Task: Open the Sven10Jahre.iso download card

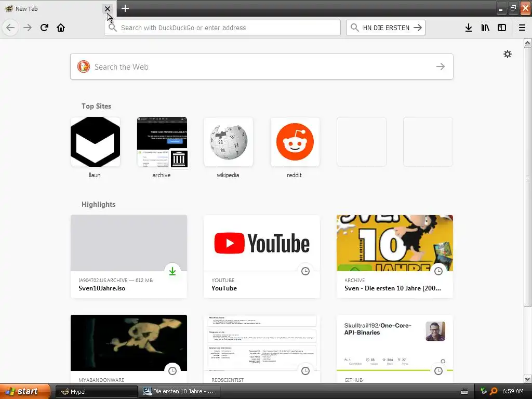Action: click(x=129, y=257)
